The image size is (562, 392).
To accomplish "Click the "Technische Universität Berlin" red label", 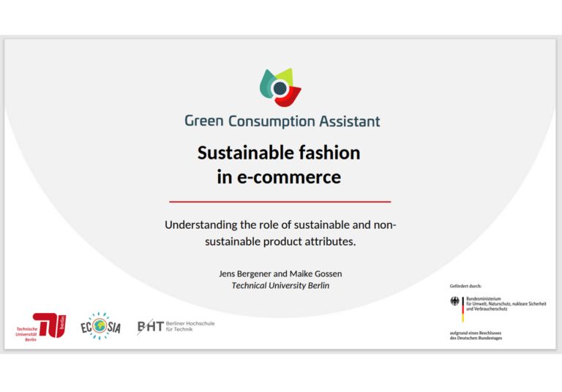I will [x=26, y=334].
